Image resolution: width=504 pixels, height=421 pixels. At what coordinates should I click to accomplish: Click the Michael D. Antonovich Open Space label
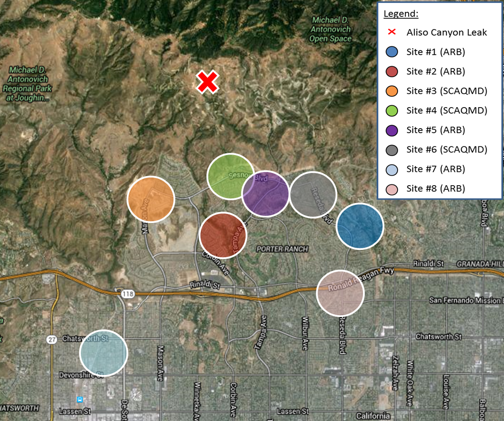pyautogui.click(x=331, y=29)
